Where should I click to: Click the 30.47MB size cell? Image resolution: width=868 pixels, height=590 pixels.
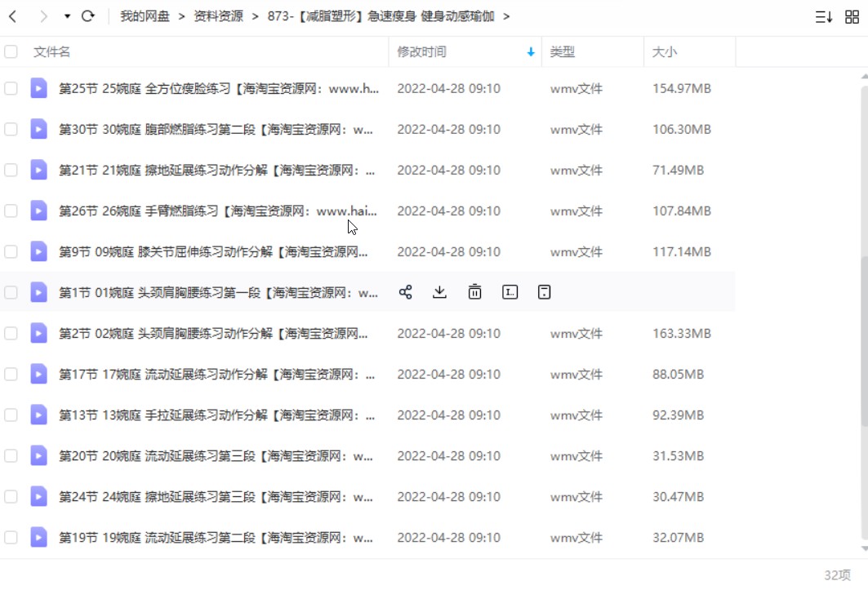678,496
